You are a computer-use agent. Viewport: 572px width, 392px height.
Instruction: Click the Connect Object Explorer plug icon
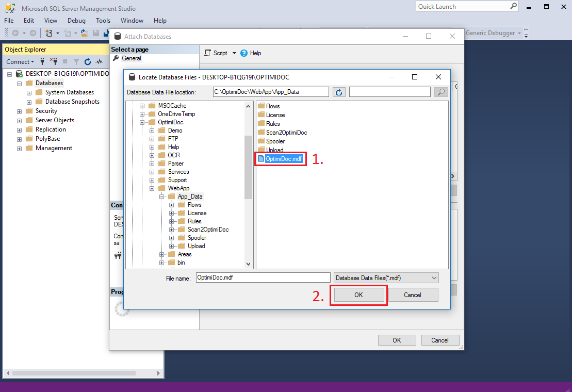pos(42,62)
